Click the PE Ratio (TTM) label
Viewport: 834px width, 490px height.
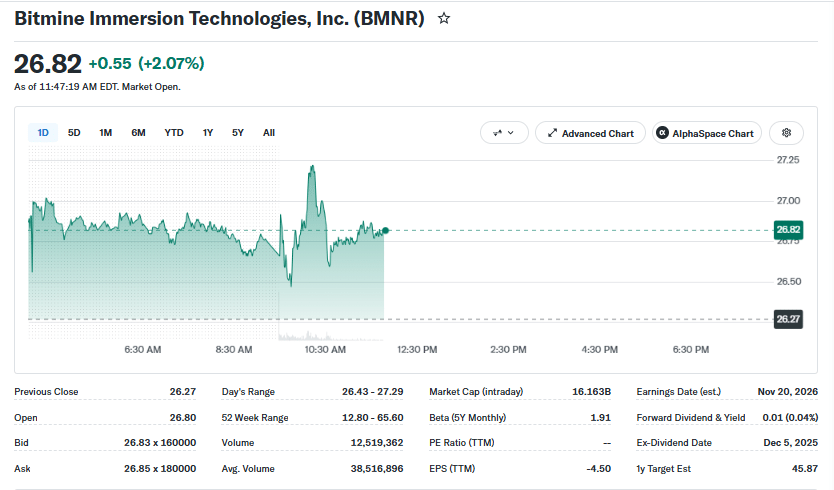[462, 443]
